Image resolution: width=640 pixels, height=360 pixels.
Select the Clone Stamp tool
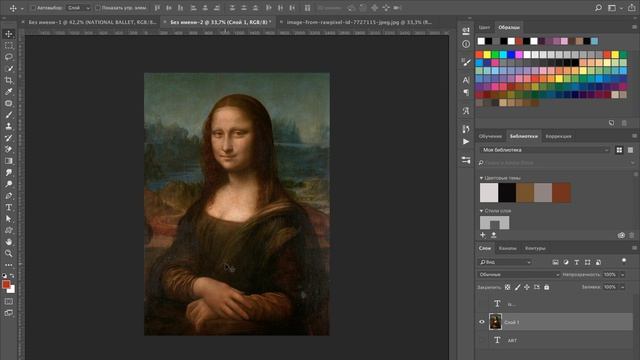coord(9,127)
